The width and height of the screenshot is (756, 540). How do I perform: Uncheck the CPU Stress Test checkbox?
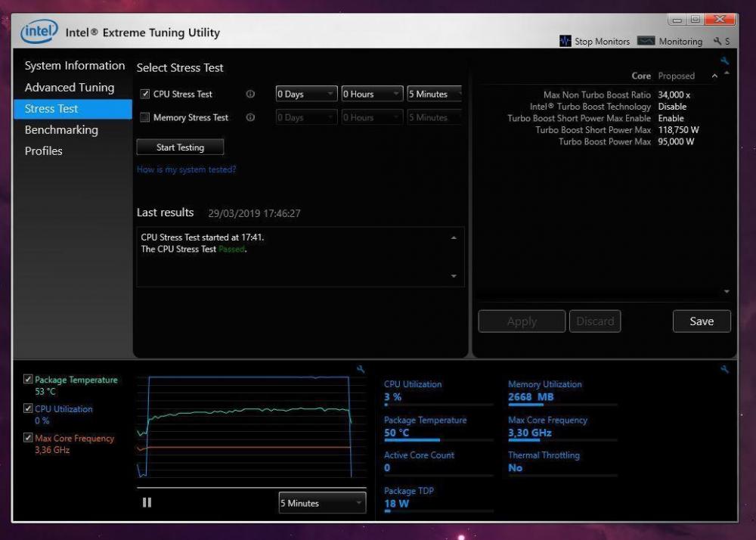(145, 95)
